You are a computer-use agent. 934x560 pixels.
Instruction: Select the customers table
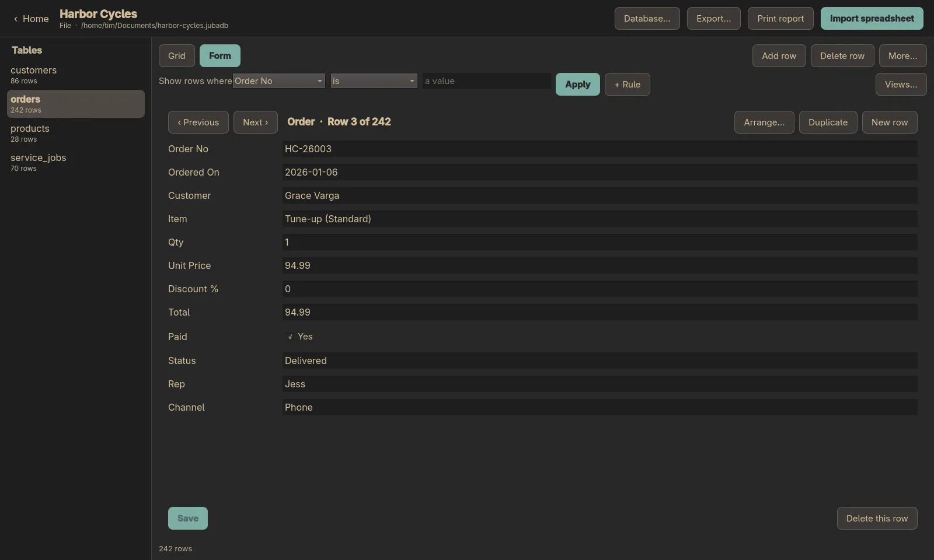[x=76, y=75]
